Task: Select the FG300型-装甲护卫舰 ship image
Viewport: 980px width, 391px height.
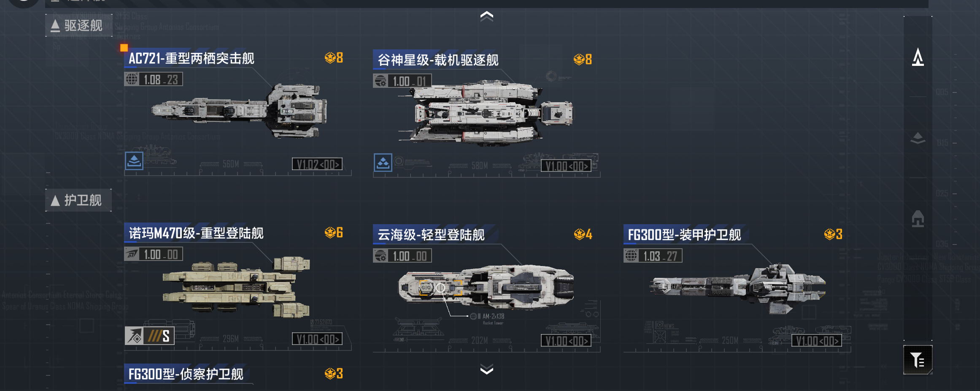Action: click(737, 289)
